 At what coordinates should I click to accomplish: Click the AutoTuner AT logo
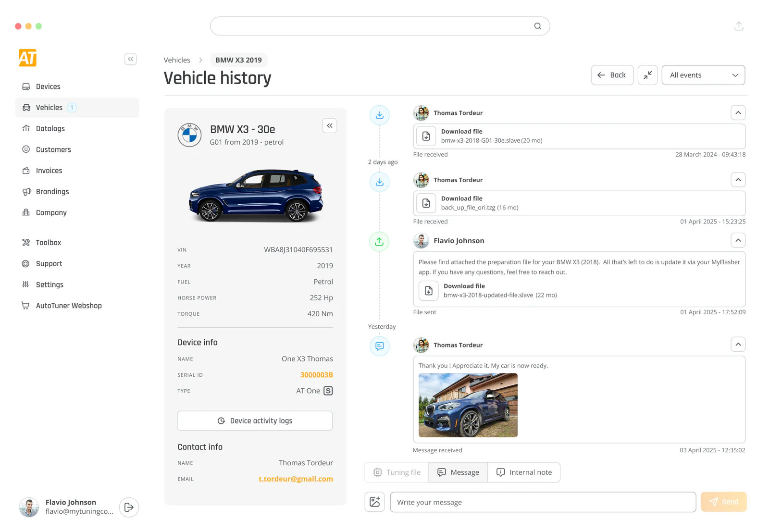tap(28, 58)
